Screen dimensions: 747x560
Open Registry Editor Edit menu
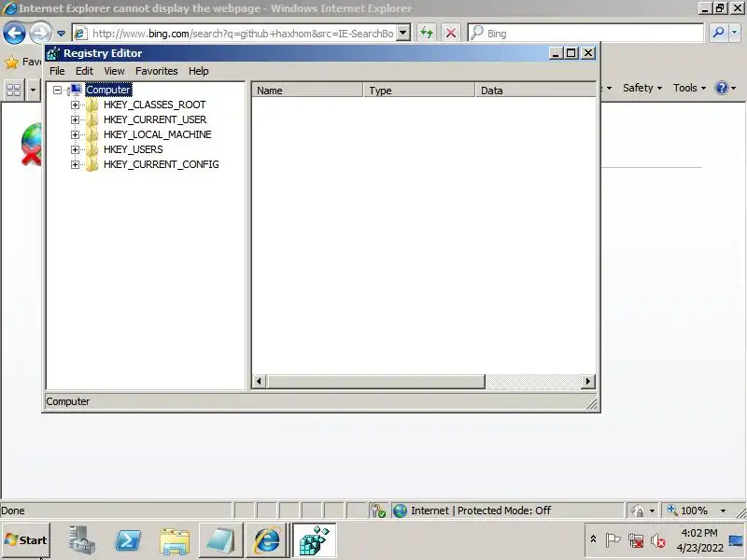84,71
